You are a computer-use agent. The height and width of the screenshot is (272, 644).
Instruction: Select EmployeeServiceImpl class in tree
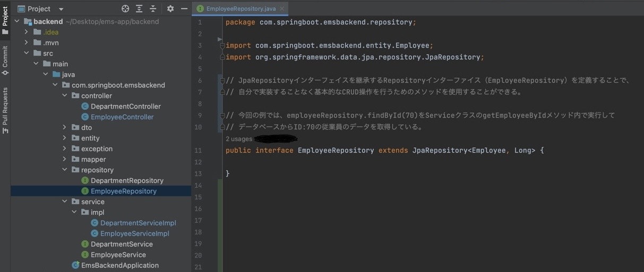134,233
